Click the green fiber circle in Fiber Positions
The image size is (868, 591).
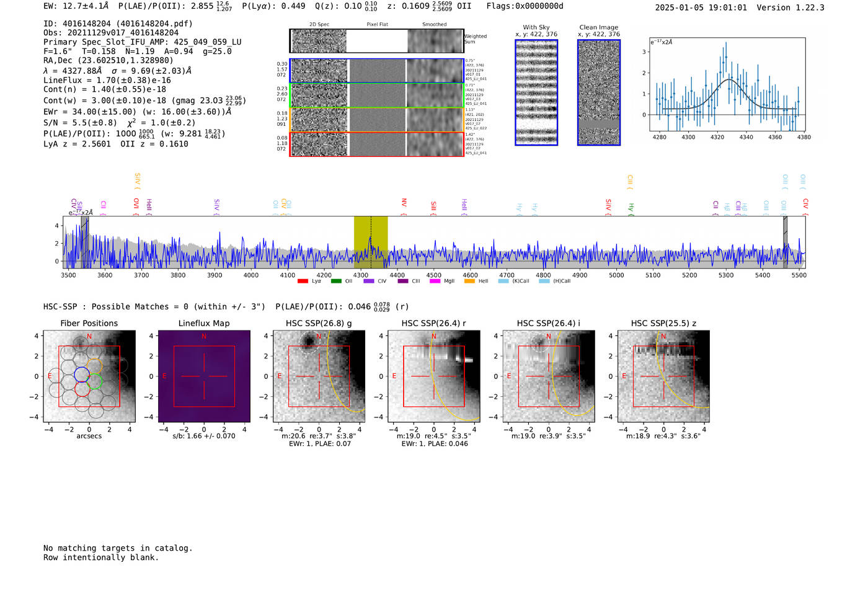tap(94, 381)
